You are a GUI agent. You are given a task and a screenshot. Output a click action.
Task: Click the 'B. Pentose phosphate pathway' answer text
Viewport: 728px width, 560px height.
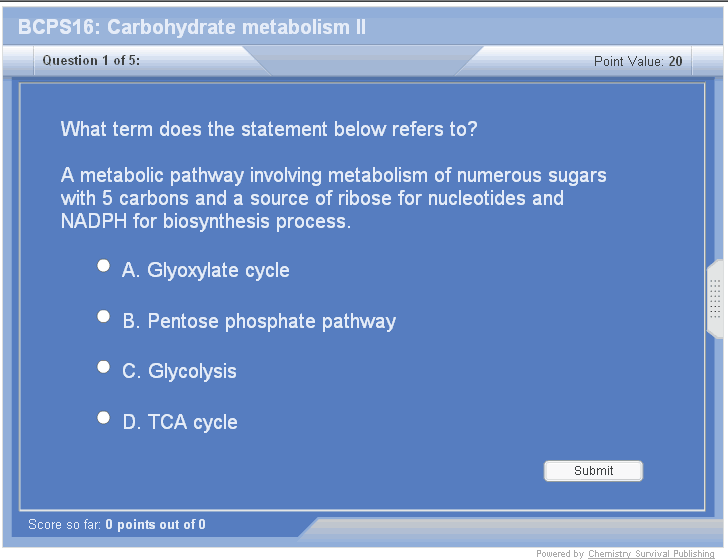259,321
